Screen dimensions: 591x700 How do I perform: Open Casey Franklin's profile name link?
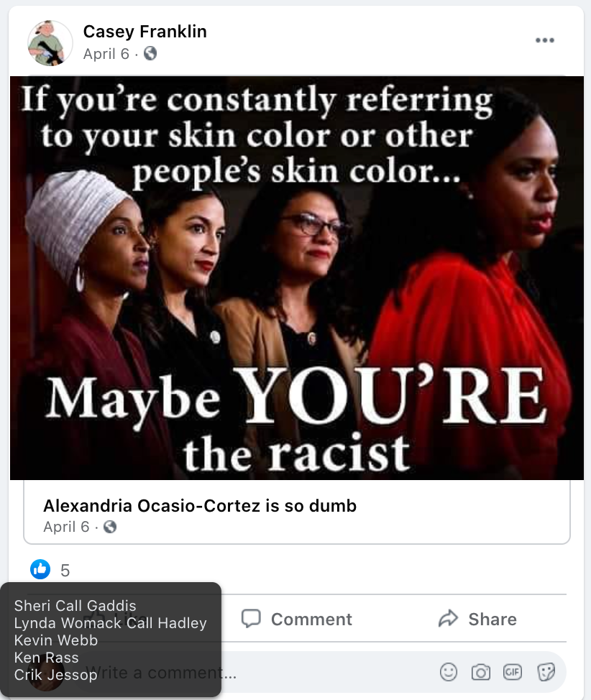[x=145, y=31]
